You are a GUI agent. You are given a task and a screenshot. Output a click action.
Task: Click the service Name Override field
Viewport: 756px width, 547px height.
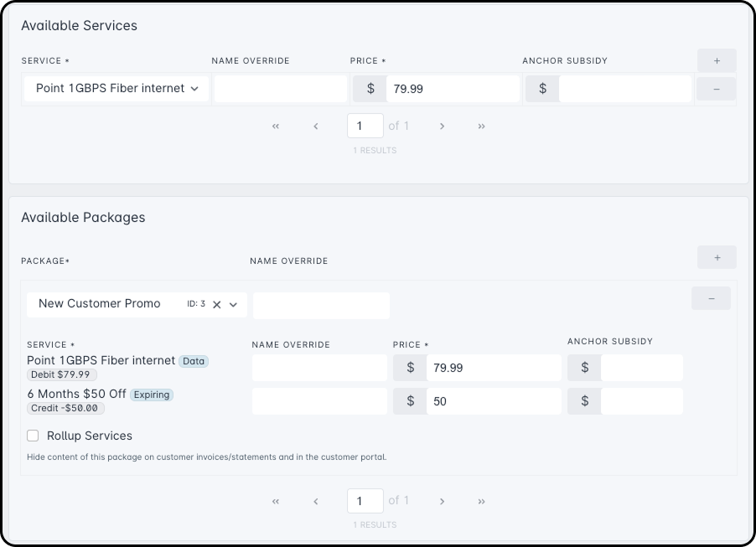280,89
